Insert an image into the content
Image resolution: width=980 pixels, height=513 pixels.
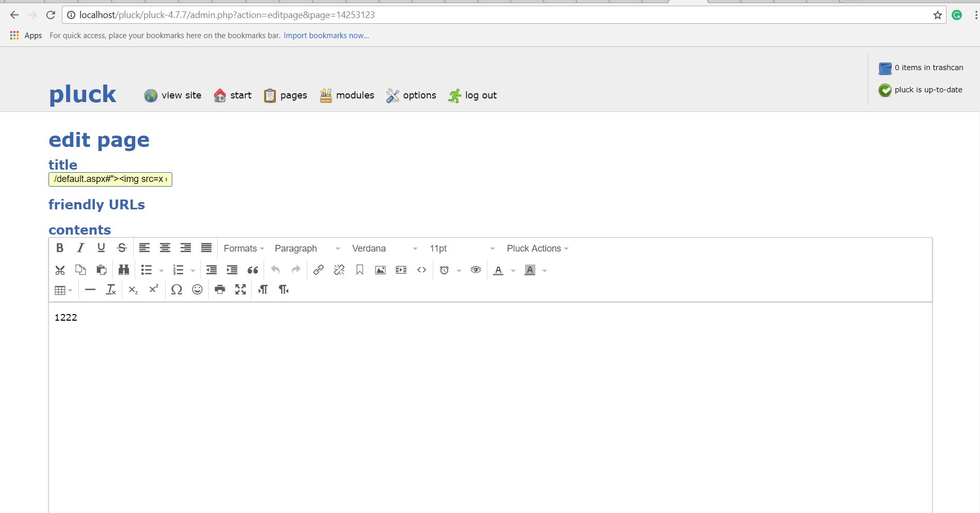pos(380,270)
